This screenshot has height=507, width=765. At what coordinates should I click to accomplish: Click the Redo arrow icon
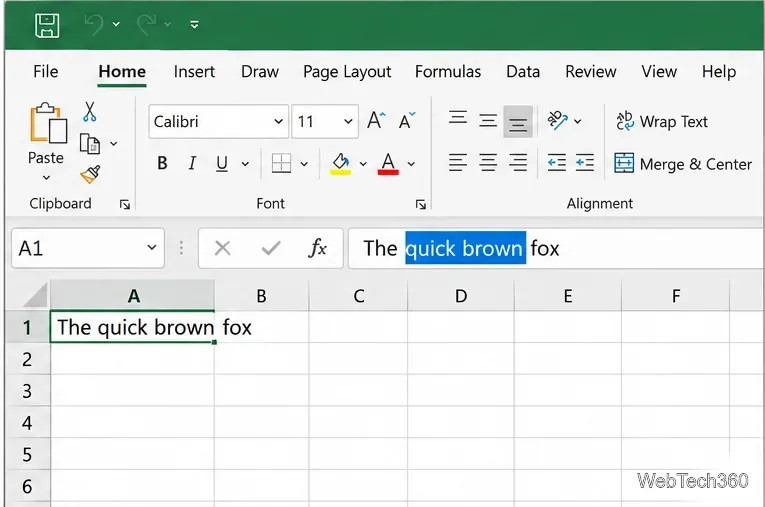[x=146, y=24]
